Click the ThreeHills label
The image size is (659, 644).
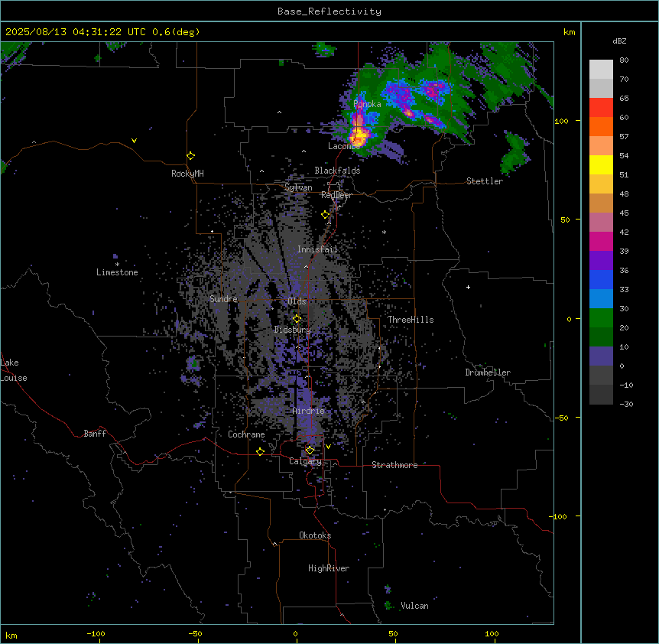coord(411,320)
